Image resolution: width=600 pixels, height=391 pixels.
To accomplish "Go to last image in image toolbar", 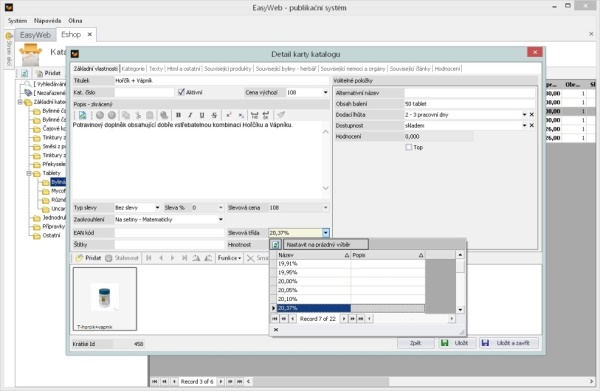I will [184, 258].
